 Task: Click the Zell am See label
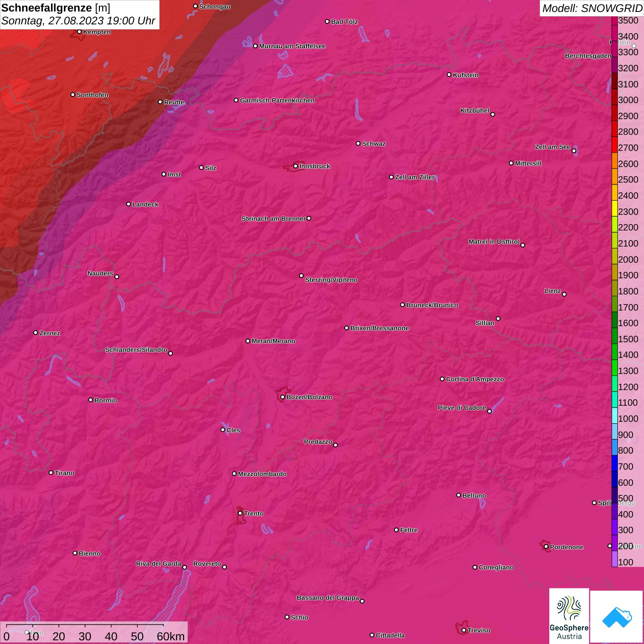(552, 147)
